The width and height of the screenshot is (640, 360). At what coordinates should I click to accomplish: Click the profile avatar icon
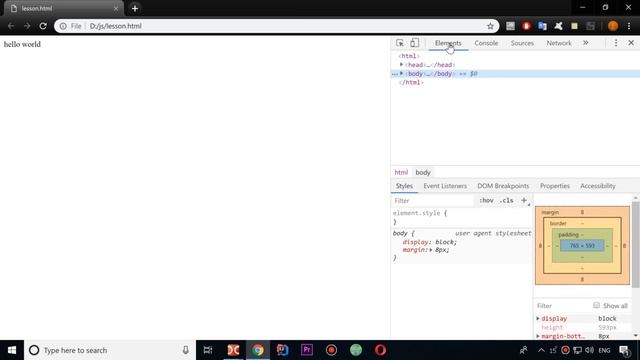613,26
